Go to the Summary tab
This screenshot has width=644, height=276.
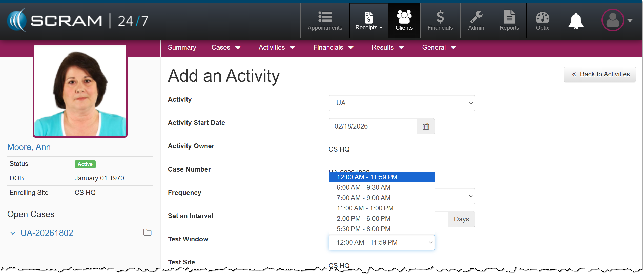tap(182, 48)
